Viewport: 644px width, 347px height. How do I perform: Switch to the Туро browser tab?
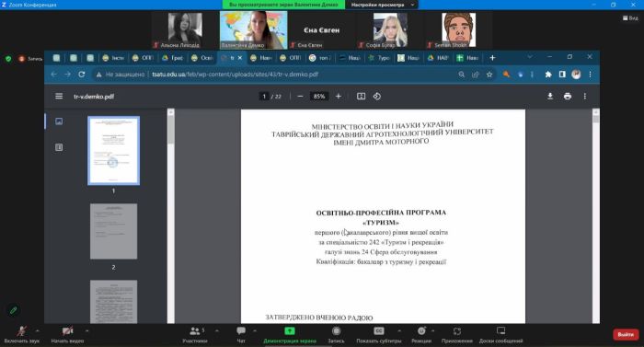[x=379, y=58]
